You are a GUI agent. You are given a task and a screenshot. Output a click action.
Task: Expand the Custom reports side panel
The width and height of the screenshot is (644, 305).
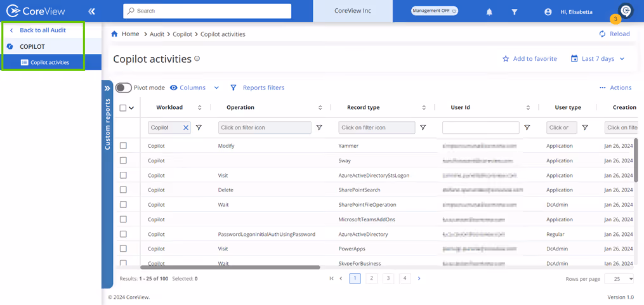click(107, 88)
